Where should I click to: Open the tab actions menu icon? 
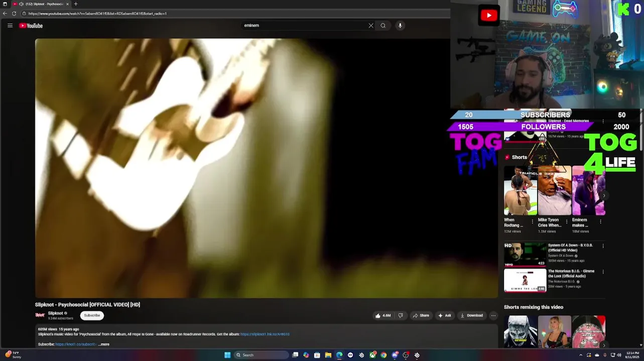tap(5, 4)
